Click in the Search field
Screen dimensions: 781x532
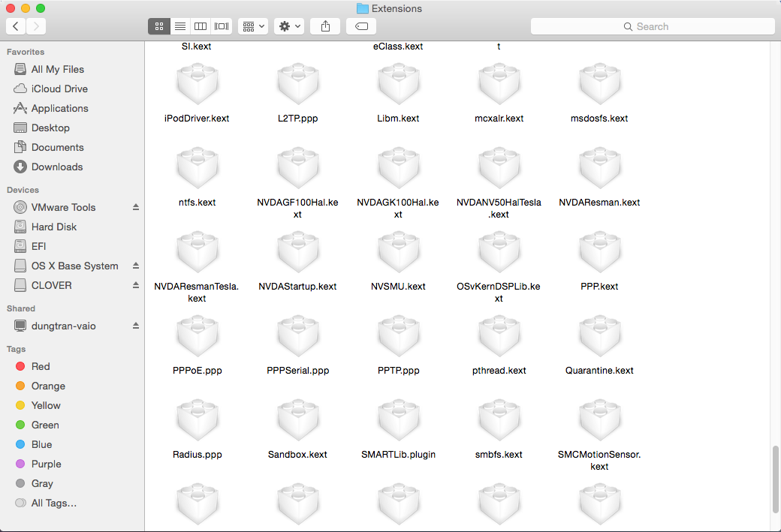coord(653,26)
